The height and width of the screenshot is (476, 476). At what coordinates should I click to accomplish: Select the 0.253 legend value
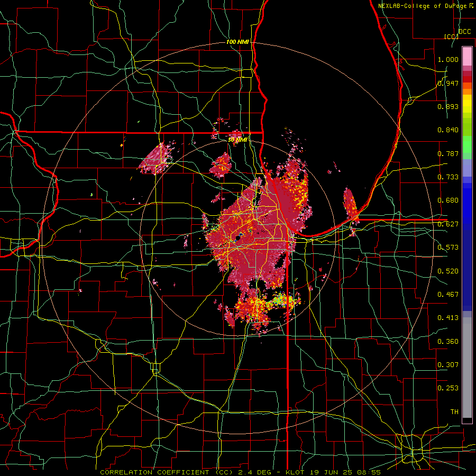click(x=448, y=388)
